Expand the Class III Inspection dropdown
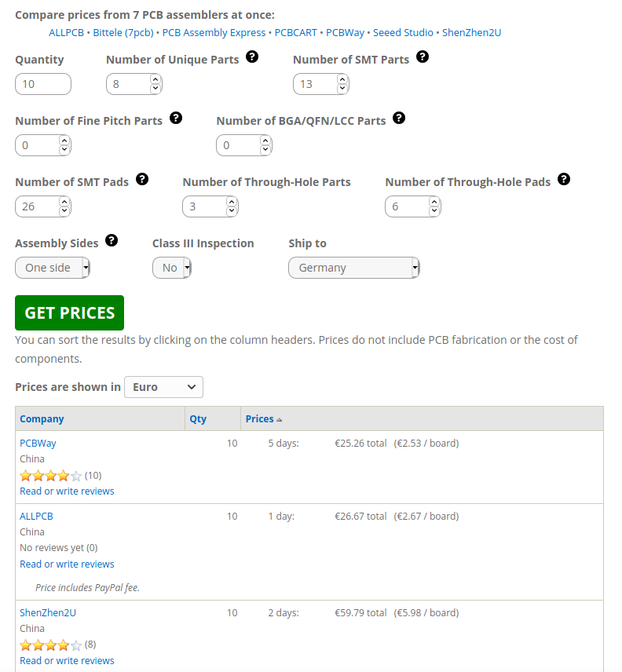 coord(172,268)
